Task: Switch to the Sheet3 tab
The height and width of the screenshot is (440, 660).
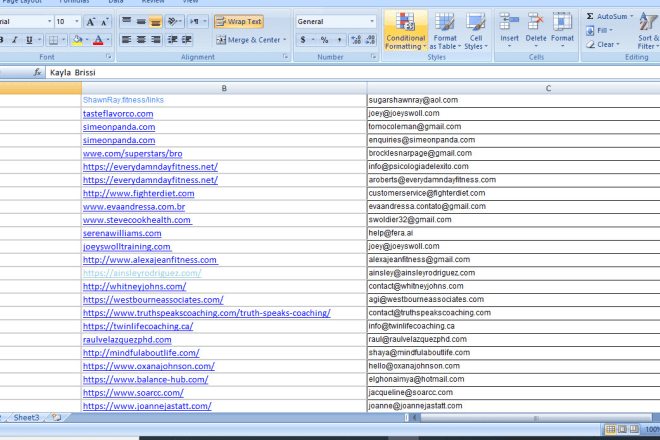Action: pos(27,416)
